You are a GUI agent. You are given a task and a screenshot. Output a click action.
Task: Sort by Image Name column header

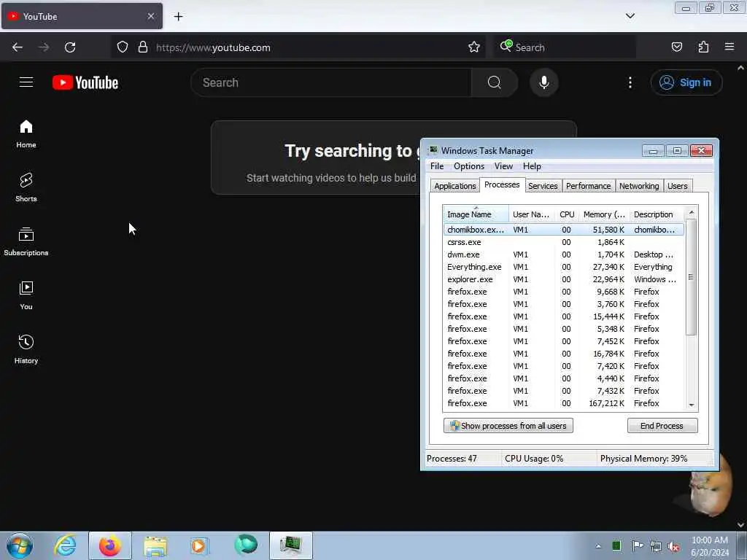coord(476,214)
